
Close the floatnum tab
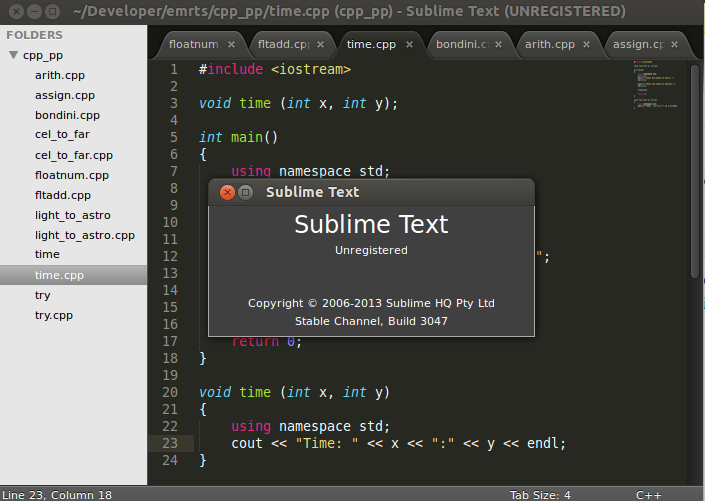231,45
